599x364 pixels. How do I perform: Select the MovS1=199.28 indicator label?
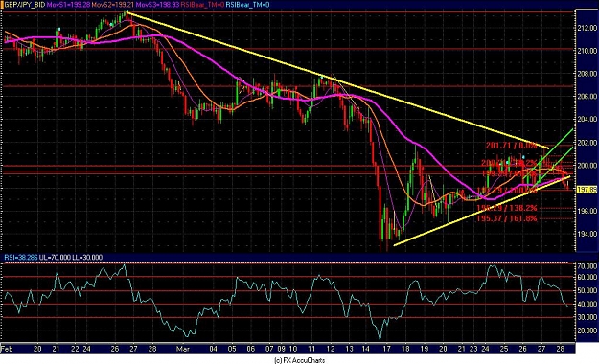[68, 5]
